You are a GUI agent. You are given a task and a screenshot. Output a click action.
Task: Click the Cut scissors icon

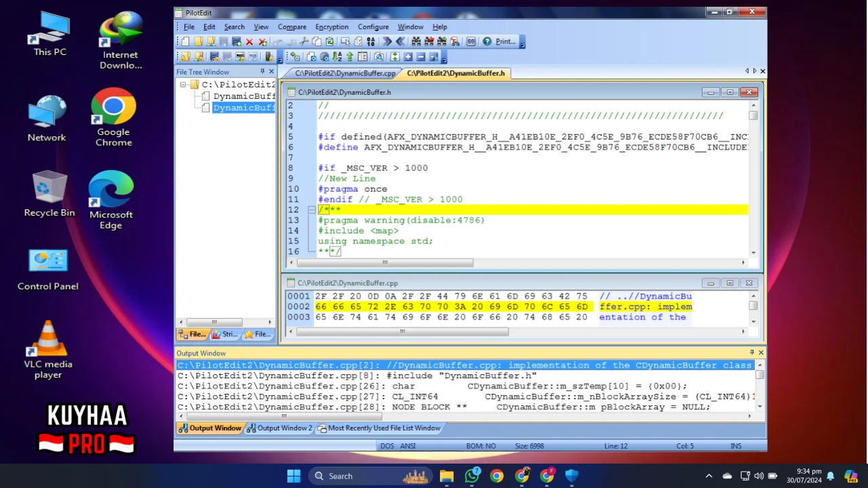click(x=304, y=41)
